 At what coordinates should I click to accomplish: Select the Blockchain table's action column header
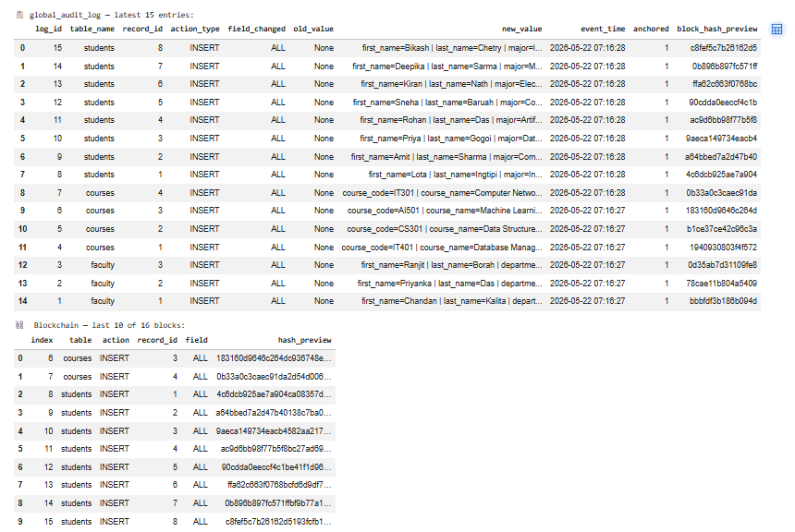[116, 340]
